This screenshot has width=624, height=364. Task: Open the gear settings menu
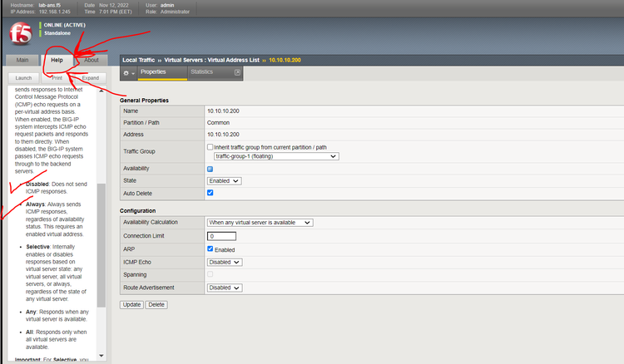point(128,72)
